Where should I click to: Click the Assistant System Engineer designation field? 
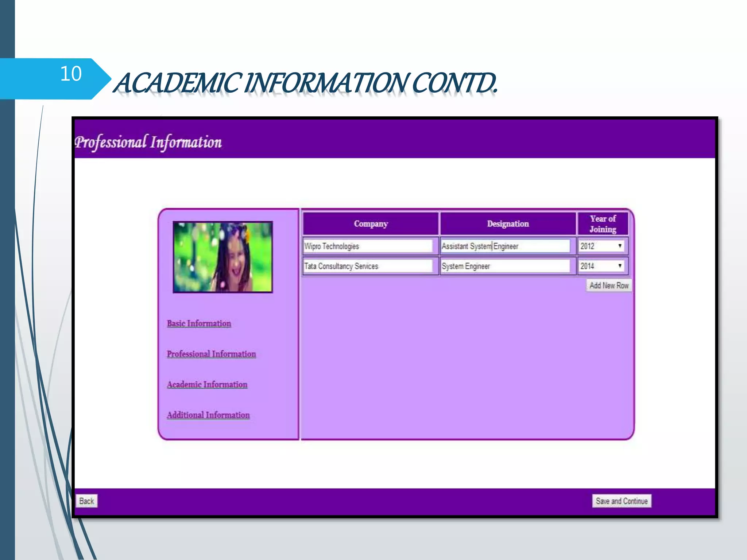[505, 246]
